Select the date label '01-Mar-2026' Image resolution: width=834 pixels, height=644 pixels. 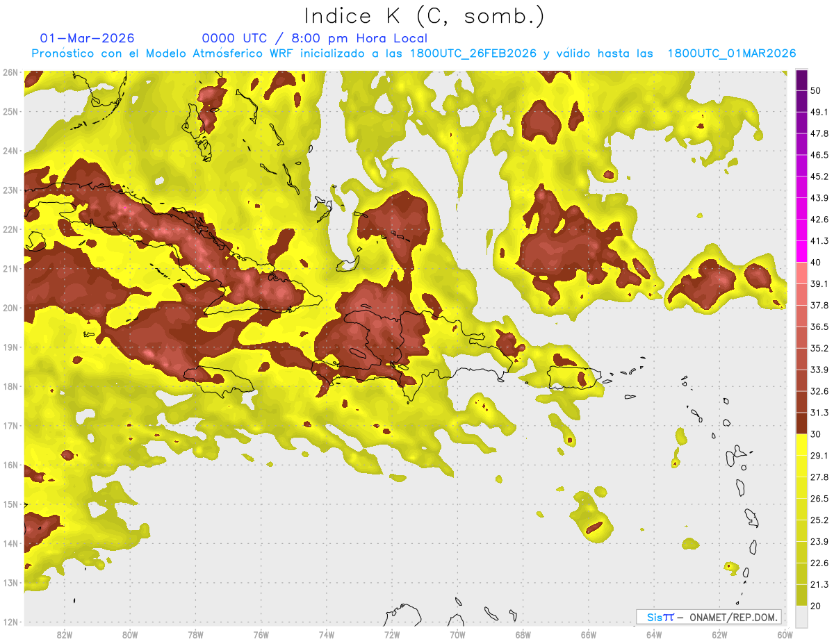point(88,38)
